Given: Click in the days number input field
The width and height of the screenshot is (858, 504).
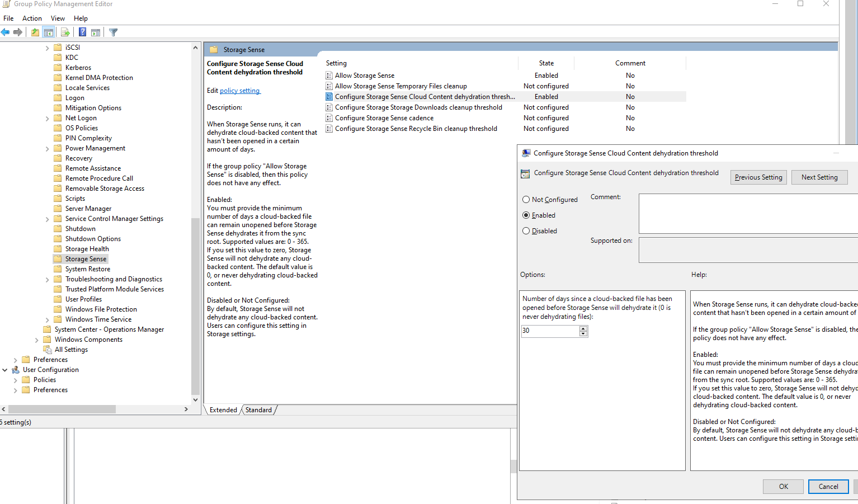Looking at the screenshot, I should pyautogui.click(x=550, y=331).
